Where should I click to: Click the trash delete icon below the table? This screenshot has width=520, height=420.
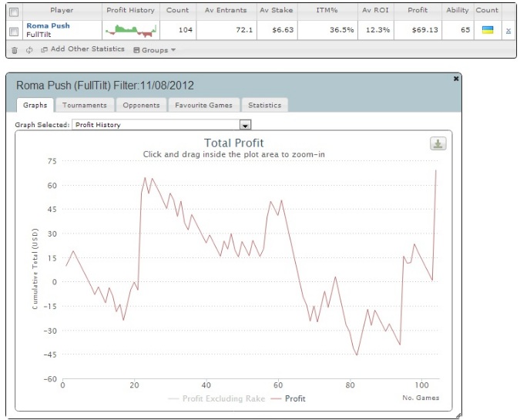point(15,50)
